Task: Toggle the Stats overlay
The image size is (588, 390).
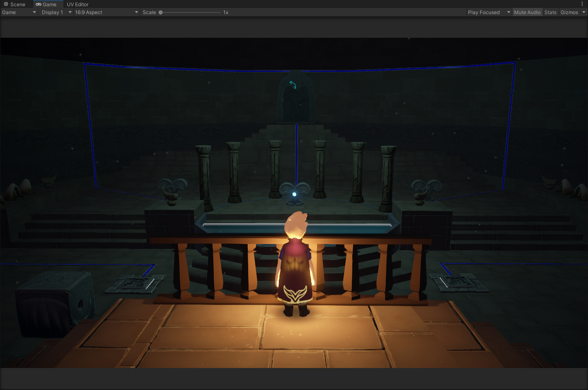Action: coord(550,12)
